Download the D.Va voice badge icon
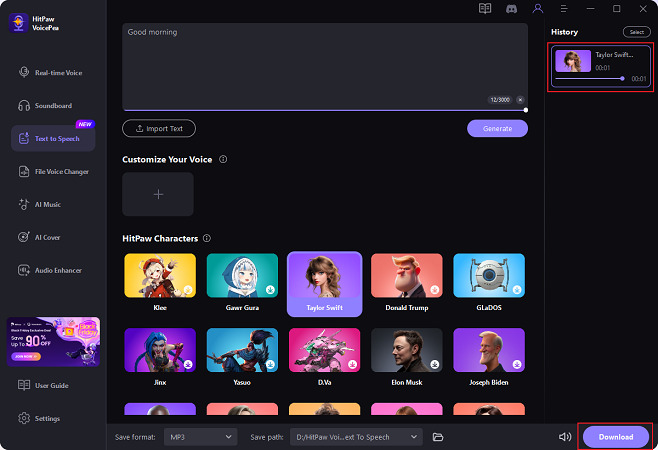 pyautogui.click(x=352, y=364)
